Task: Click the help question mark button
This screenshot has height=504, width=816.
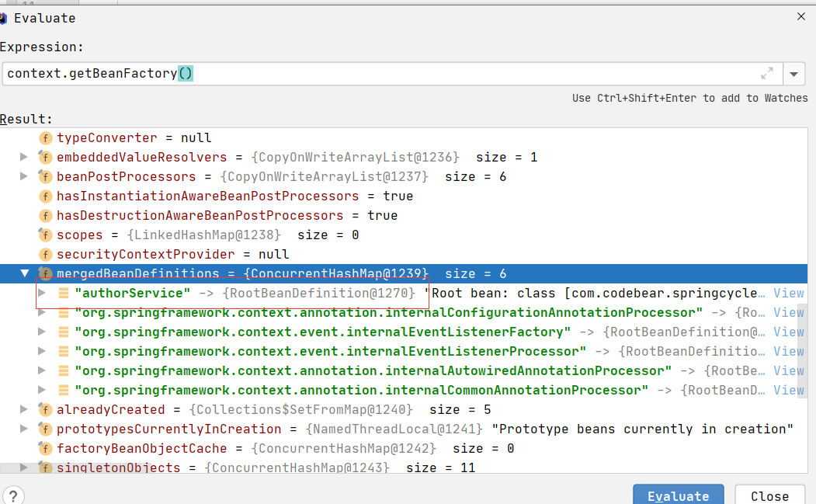Action: tap(13, 495)
